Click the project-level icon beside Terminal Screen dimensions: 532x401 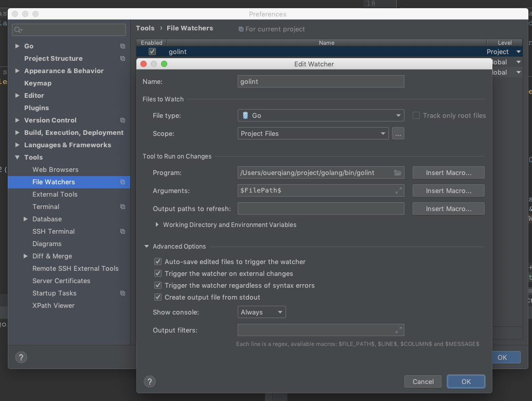[122, 207]
